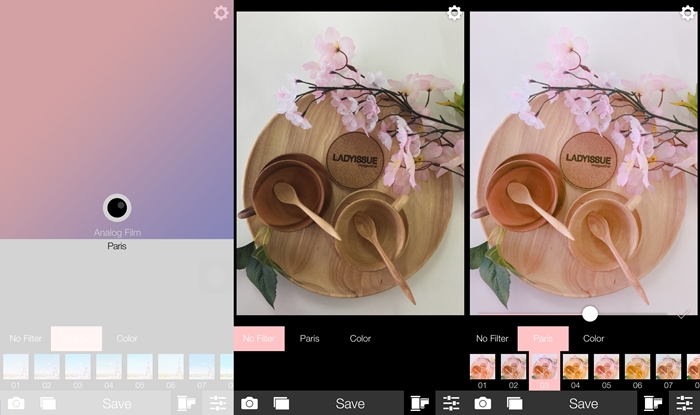The width and height of the screenshot is (700, 415).
Task: Select No Filter tab in the right screen
Action: 492,339
